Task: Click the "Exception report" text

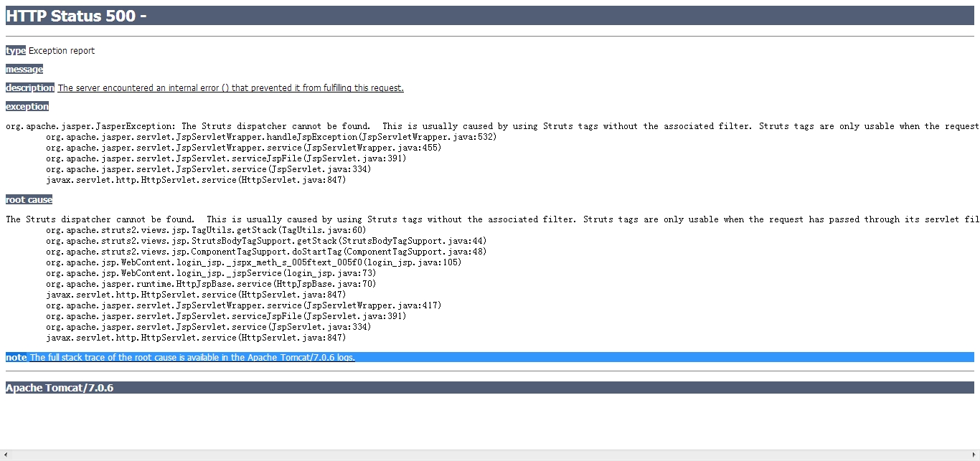Action: [62, 51]
